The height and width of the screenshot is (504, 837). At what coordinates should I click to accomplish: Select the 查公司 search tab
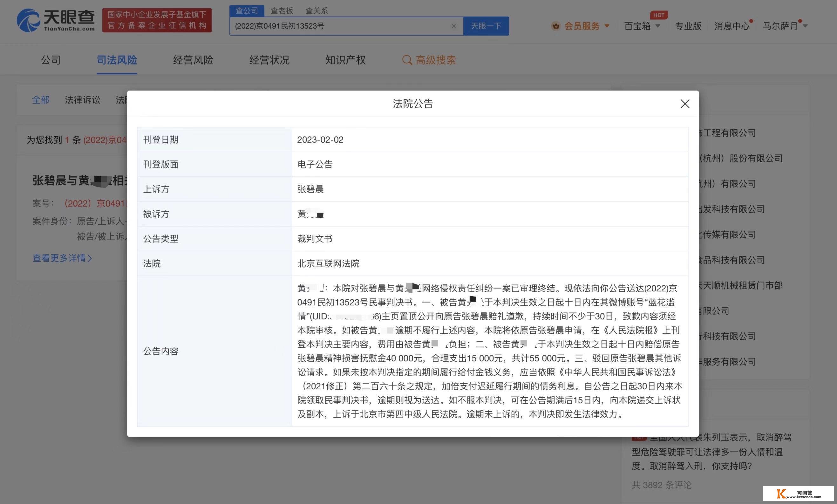pyautogui.click(x=247, y=11)
